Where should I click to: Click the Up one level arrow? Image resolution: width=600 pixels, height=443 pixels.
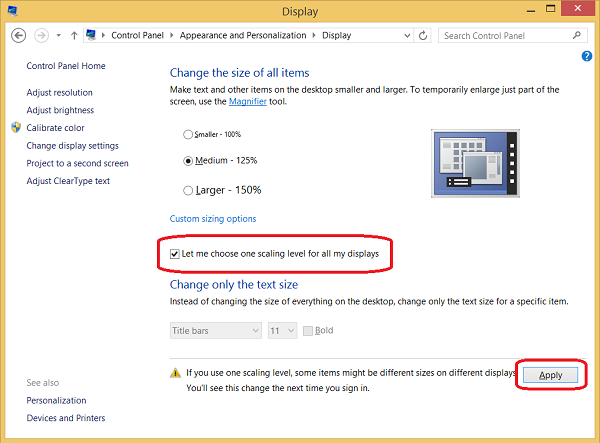74,35
